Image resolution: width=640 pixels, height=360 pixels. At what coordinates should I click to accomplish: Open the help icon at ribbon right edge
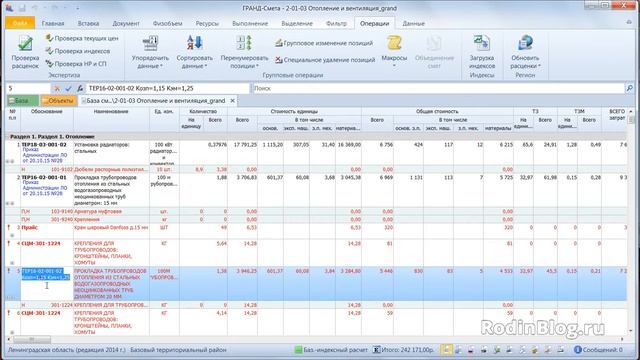tap(629, 22)
